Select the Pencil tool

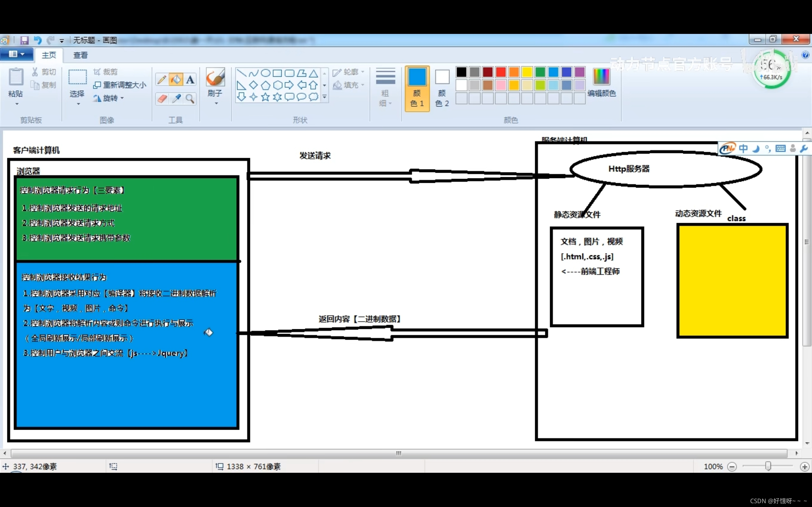(x=162, y=80)
